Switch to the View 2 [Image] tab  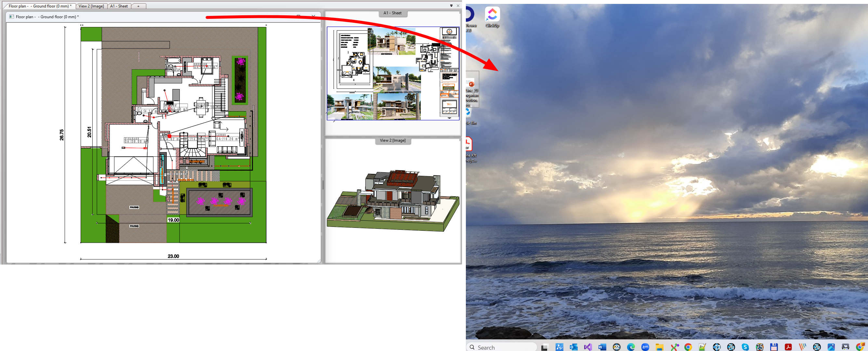pyautogui.click(x=91, y=6)
